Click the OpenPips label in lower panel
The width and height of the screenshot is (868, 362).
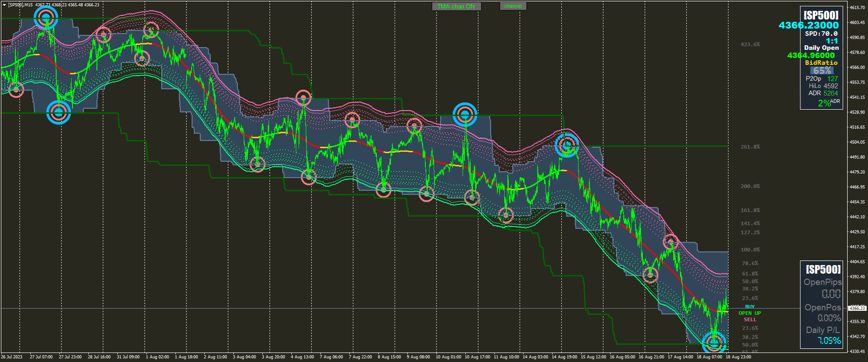(823, 282)
